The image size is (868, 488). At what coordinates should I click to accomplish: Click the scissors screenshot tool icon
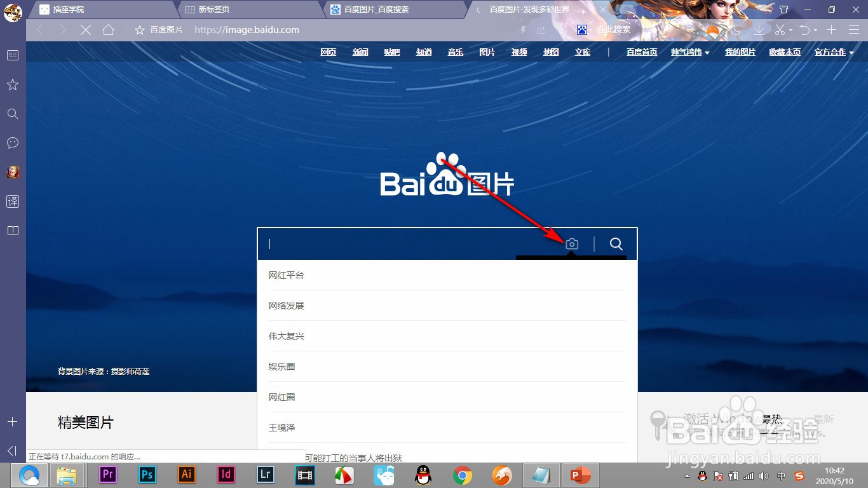[x=780, y=30]
